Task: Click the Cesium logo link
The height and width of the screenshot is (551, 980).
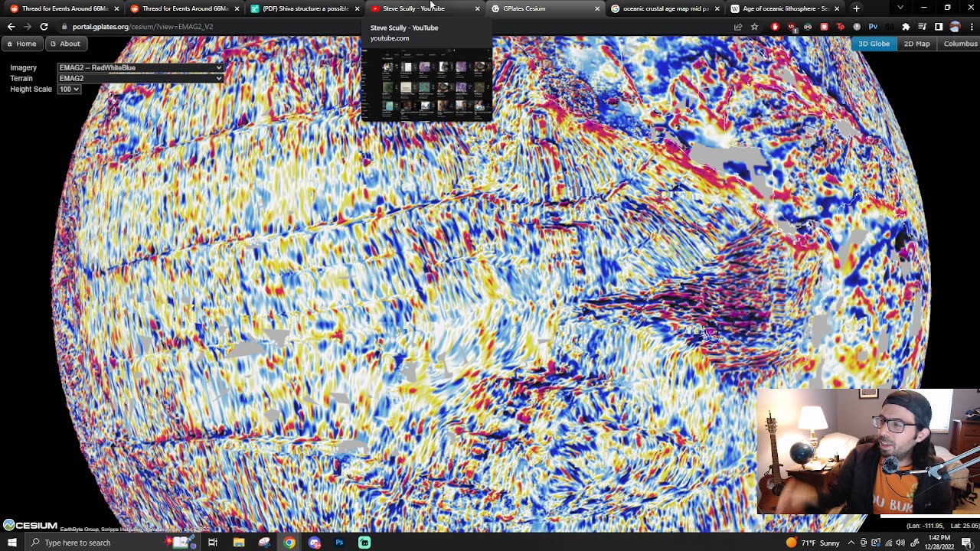Action: 31,525
